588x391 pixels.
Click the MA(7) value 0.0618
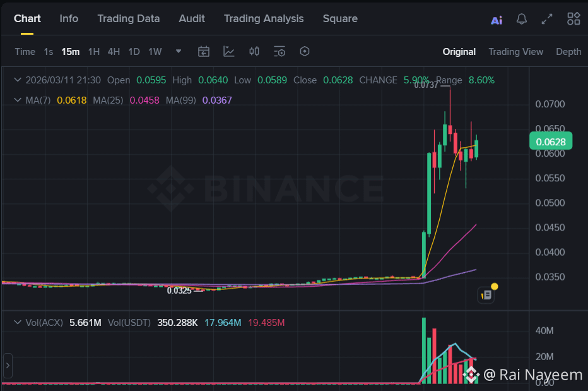click(72, 100)
